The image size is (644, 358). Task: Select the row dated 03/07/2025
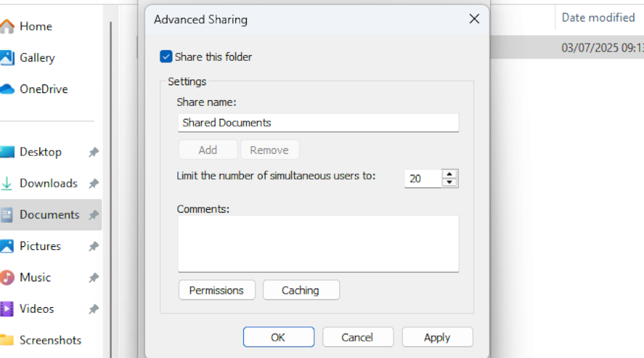(x=567, y=47)
